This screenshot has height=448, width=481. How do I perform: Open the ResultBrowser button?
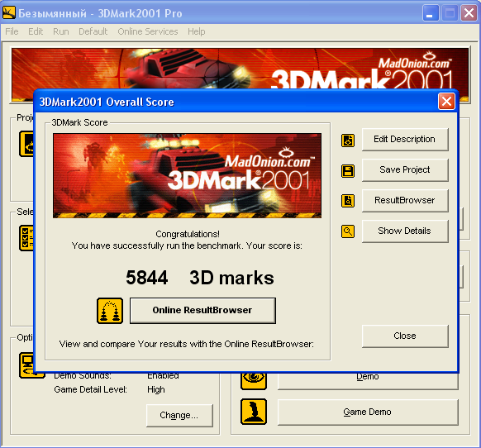point(405,200)
